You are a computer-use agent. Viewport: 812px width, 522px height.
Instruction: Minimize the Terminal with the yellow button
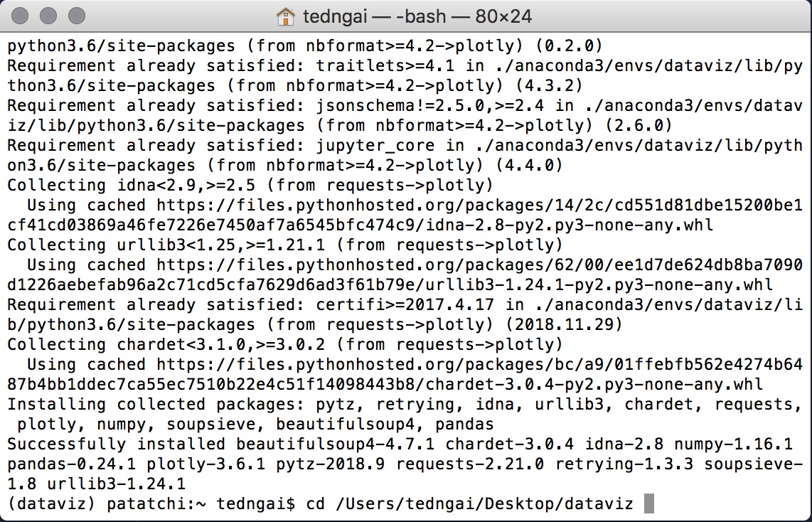click(x=48, y=15)
